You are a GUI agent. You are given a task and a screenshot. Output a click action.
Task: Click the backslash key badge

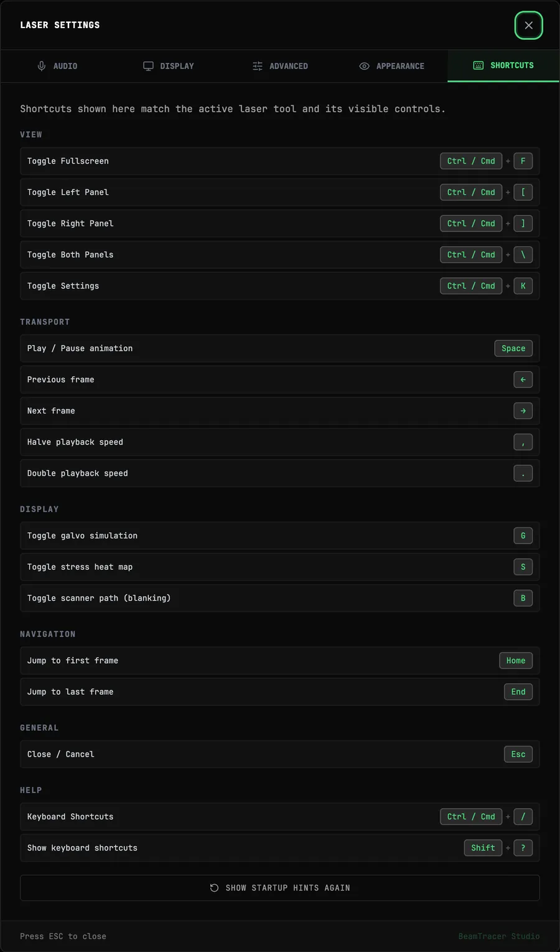point(523,255)
